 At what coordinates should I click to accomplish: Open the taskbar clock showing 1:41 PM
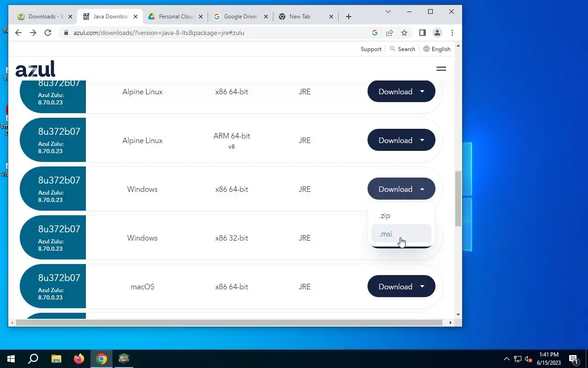tap(549, 359)
